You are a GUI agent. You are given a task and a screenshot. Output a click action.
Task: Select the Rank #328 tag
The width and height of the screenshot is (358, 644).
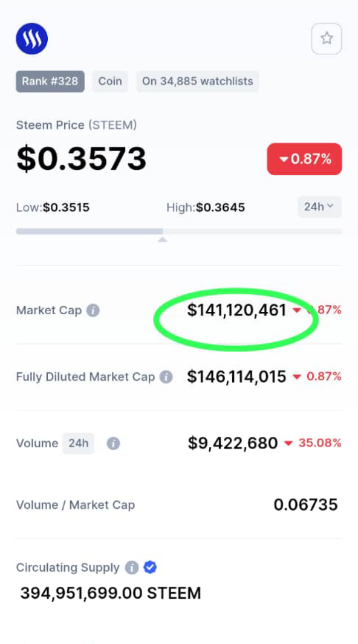coord(50,81)
